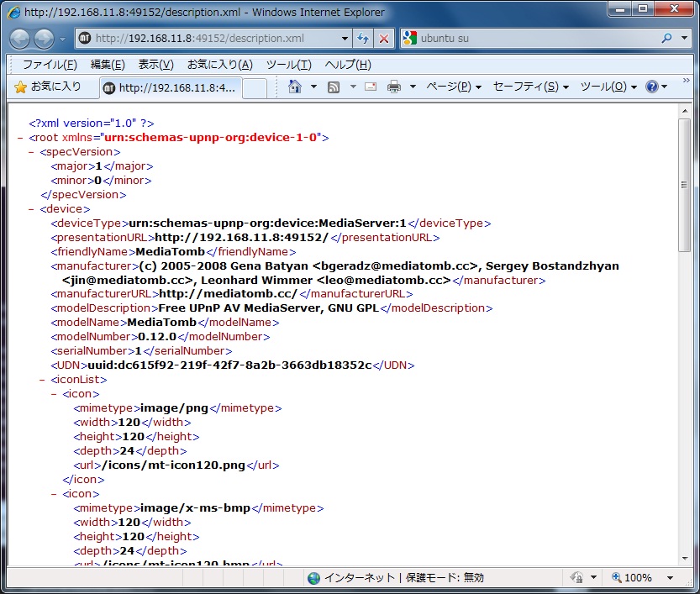
Task: Minimize the Internet Explorer window
Action: pos(620,8)
